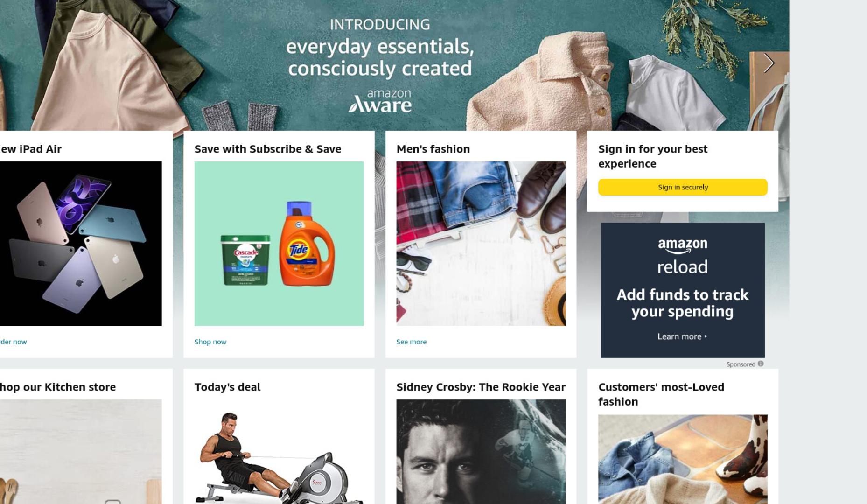
Task: Open the Tide and Cascade product image
Action: coord(279,244)
